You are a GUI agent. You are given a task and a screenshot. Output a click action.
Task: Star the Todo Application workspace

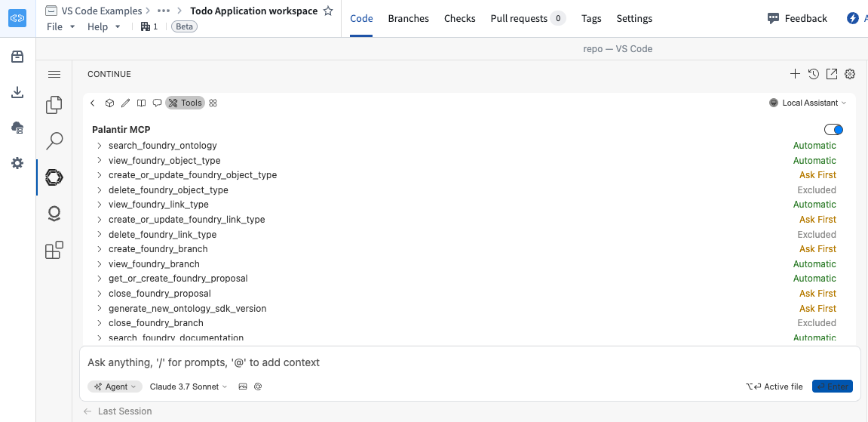(328, 11)
